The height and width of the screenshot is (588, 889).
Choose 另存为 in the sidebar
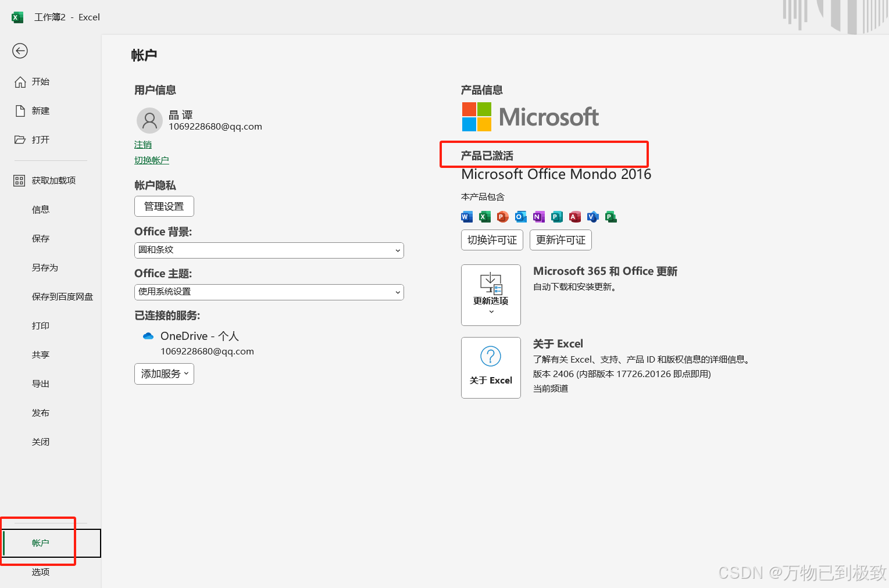tap(45, 268)
